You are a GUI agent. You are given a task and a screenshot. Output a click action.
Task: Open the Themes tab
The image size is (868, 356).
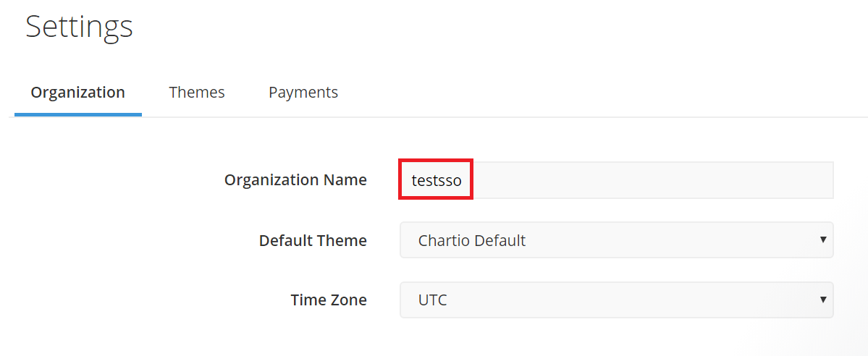(x=197, y=93)
